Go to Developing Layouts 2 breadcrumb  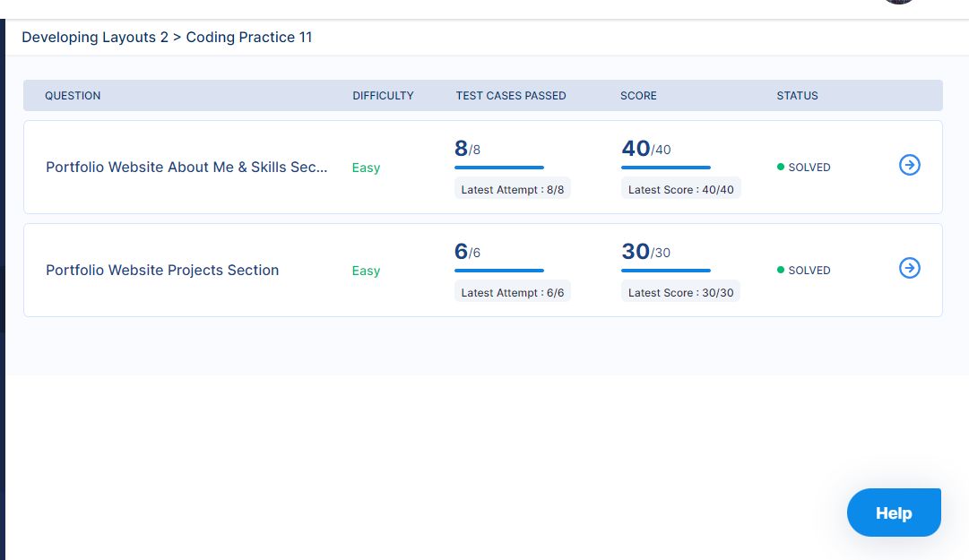[95, 37]
